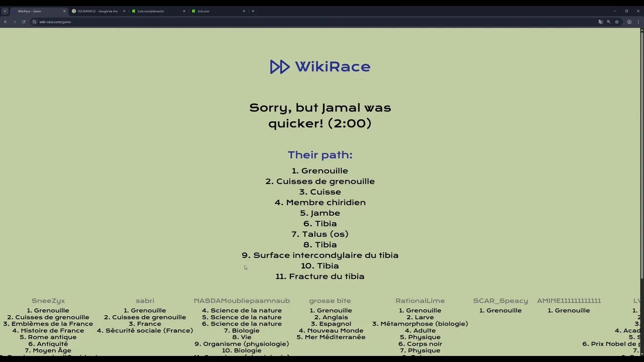This screenshot has width=644, height=362.
Task: Switch to the kick.com/jolavanille tab
Action: point(158,11)
